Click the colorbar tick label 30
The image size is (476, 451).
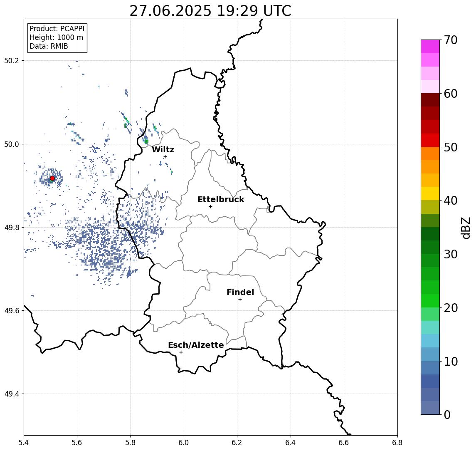pos(451,254)
